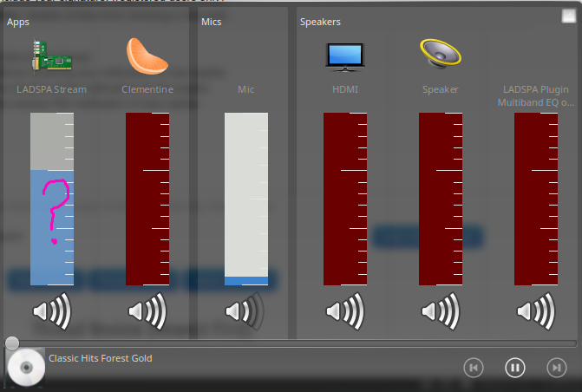Image resolution: width=582 pixels, height=392 pixels.
Task: Click the LADSPA Stream sound card icon
Action: 52,56
